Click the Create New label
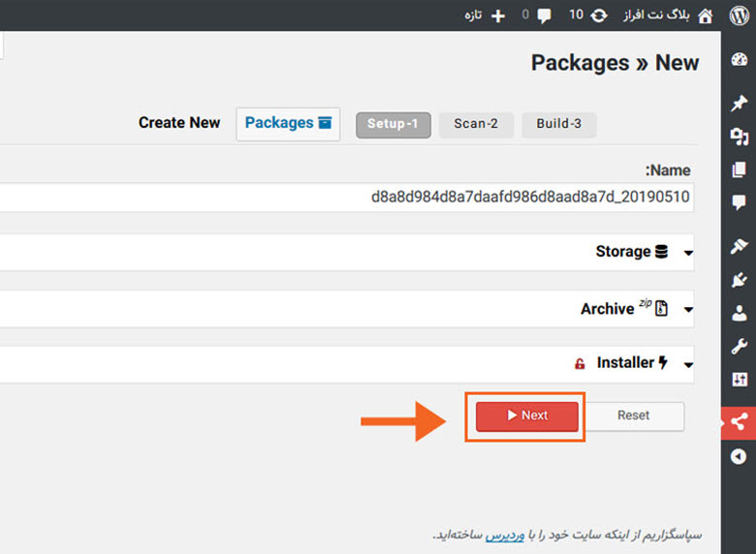The width and height of the screenshot is (756, 554). [179, 123]
